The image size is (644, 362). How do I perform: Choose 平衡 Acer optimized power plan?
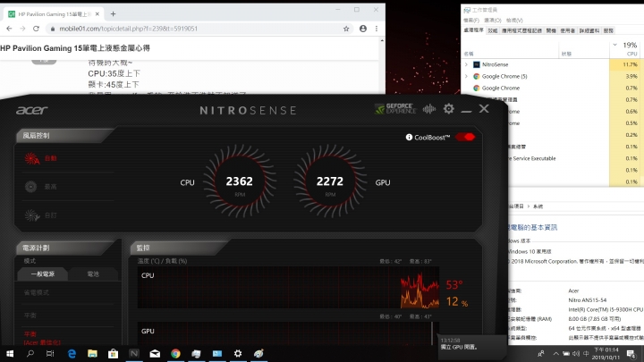[x=42, y=338]
